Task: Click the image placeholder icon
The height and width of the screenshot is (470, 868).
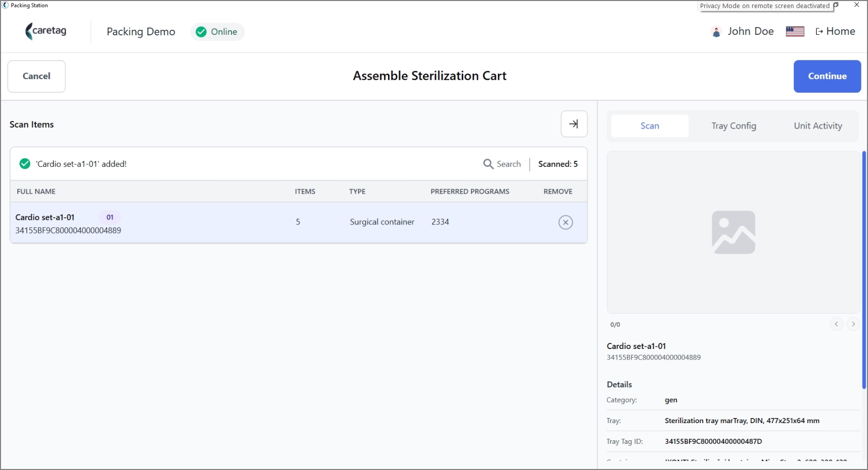Action: point(733,232)
